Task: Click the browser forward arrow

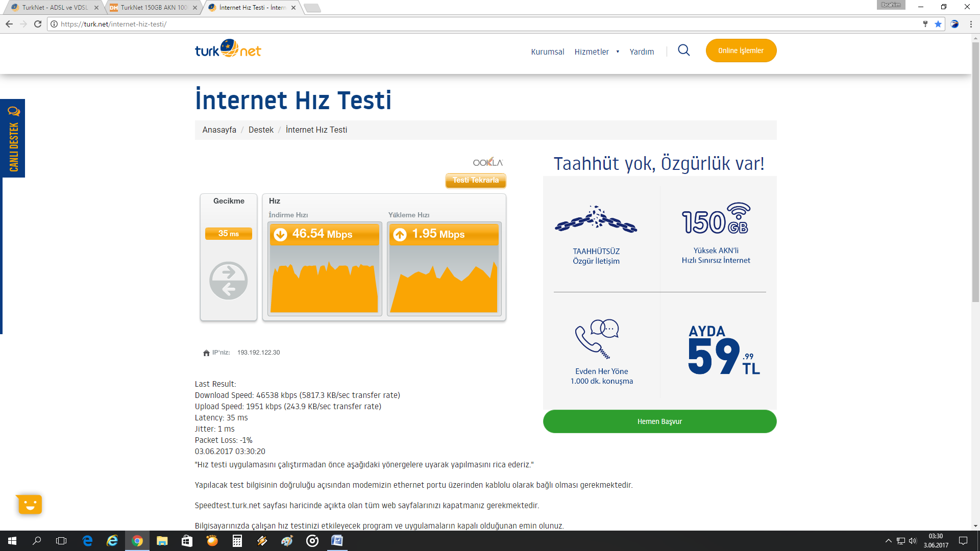Action: 23,24
